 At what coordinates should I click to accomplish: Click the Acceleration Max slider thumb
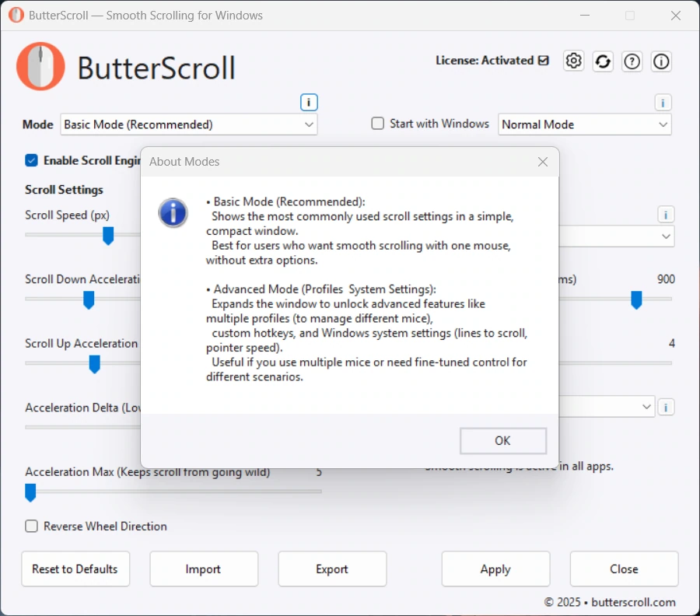tap(30, 493)
